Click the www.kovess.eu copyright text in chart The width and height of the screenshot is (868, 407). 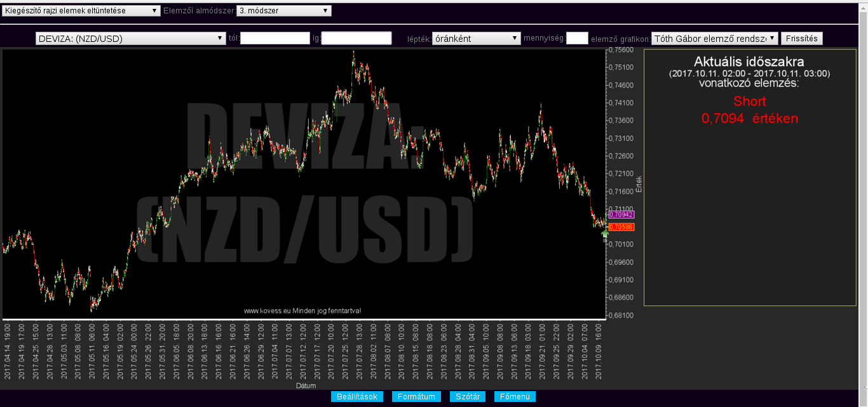(303, 310)
